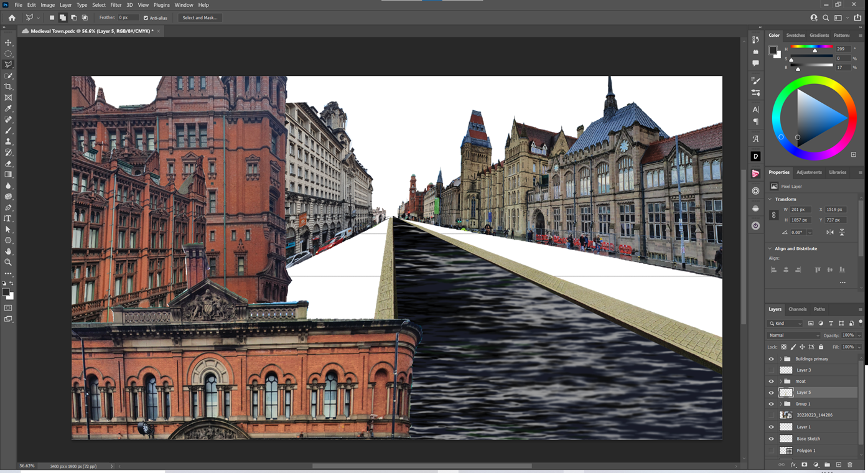Screen dimensions: 868x473
Task: Click the Home icon in options bar
Action: click(x=12, y=18)
